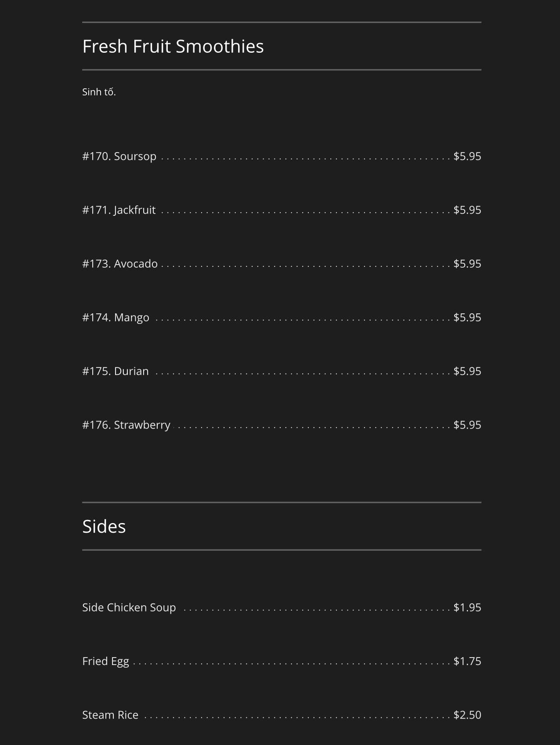Click the price next to Jackfruit
Screen dimensions: 560x745
pyautogui.click(x=467, y=210)
